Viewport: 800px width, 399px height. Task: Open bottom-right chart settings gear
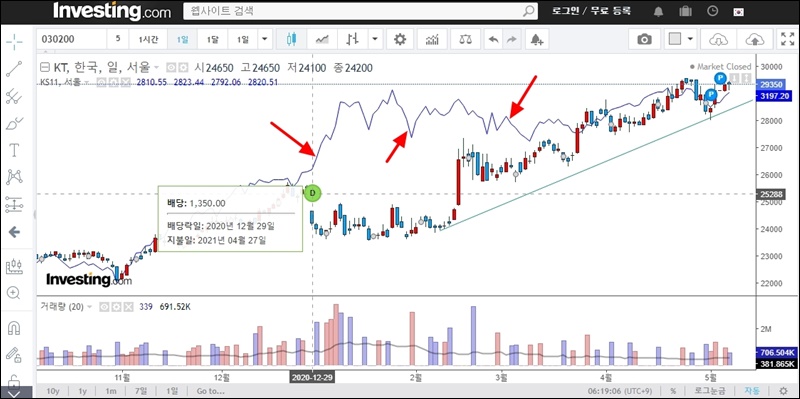(783, 391)
